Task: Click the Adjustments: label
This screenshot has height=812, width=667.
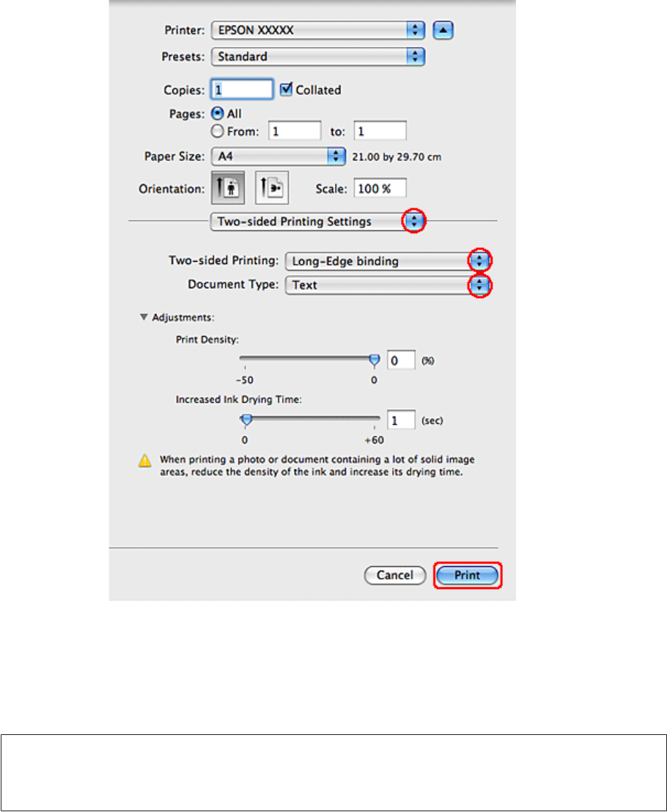Action: tap(183, 318)
